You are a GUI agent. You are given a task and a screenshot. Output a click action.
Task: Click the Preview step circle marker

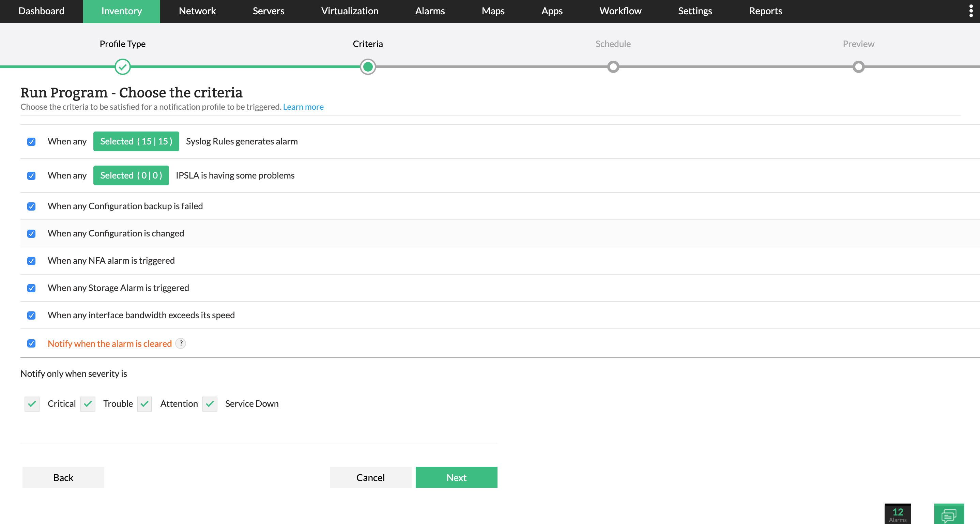[858, 67]
